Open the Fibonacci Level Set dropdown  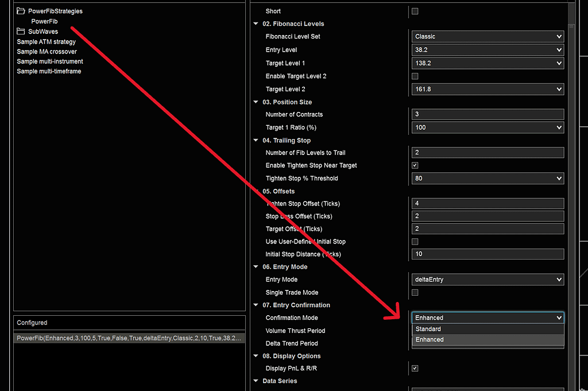[x=487, y=36]
